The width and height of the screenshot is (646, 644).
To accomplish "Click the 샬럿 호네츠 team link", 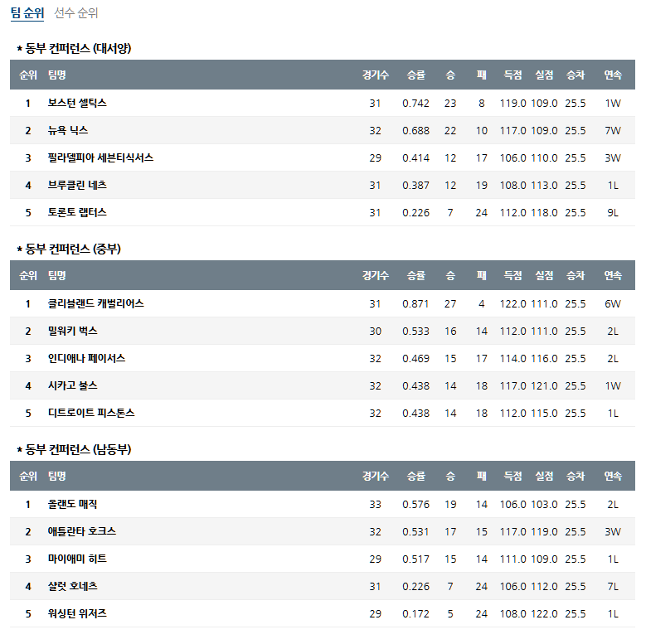I will pyautogui.click(x=72, y=586).
